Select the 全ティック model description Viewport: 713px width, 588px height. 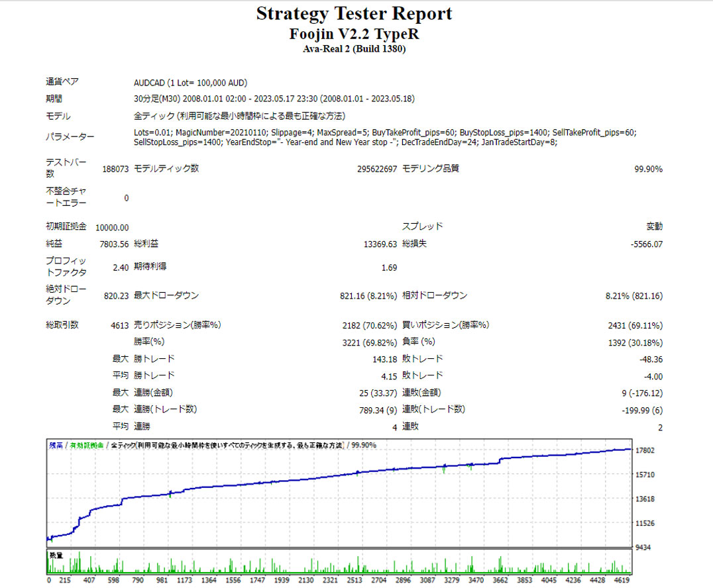[240, 116]
